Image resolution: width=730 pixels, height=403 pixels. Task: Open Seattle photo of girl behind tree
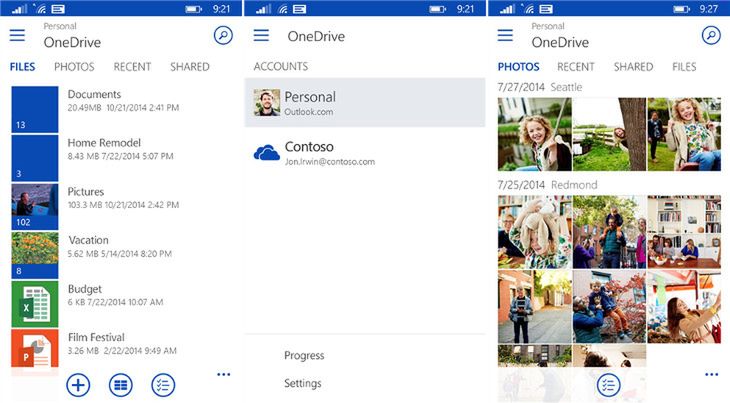pyautogui.click(x=609, y=134)
